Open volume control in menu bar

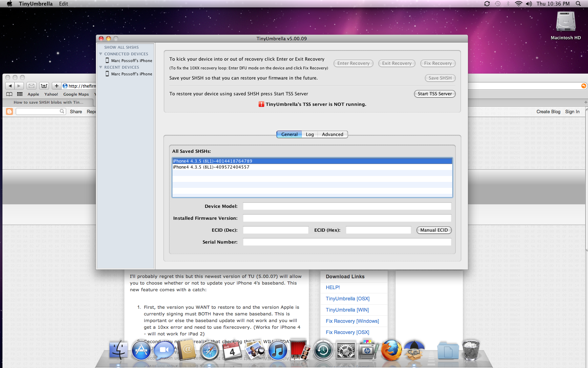coord(529,4)
